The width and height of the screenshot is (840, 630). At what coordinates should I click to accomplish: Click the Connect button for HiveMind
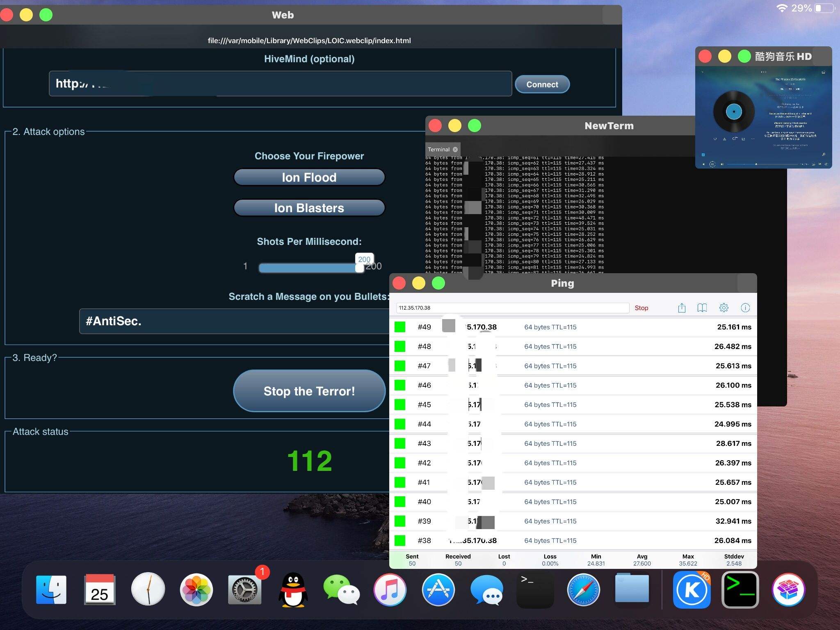(x=542, y=84)
